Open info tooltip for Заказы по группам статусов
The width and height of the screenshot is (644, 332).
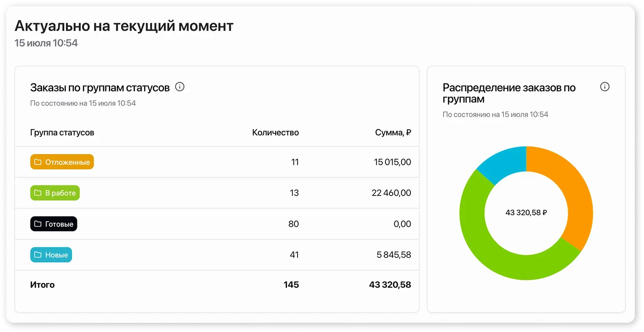click(180, 87)
